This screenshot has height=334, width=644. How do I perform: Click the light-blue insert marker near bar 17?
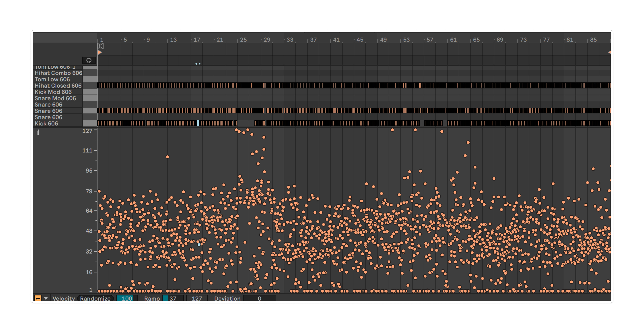pos(198,64)
